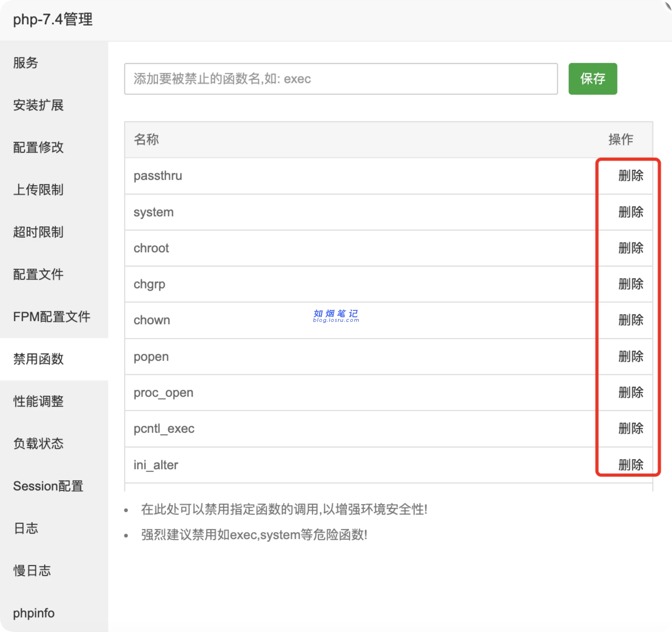672x632 pixels.
Task: Click the 名称 column header
Action: click(146, 139)
